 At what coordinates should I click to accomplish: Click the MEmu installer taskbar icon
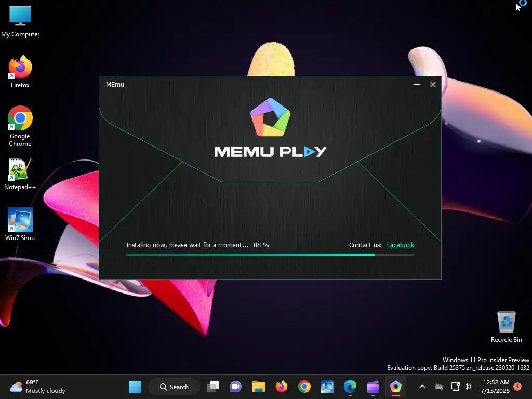click(395, 387)
